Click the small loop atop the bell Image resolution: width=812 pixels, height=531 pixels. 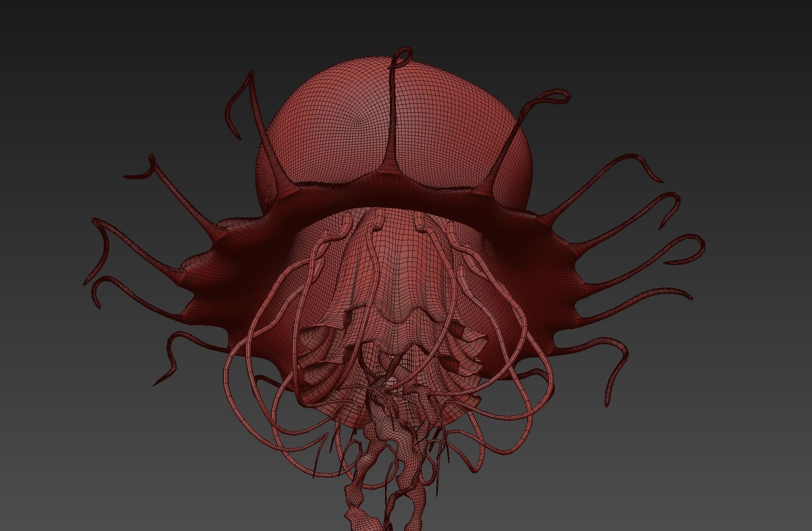[x=401, y=58]
